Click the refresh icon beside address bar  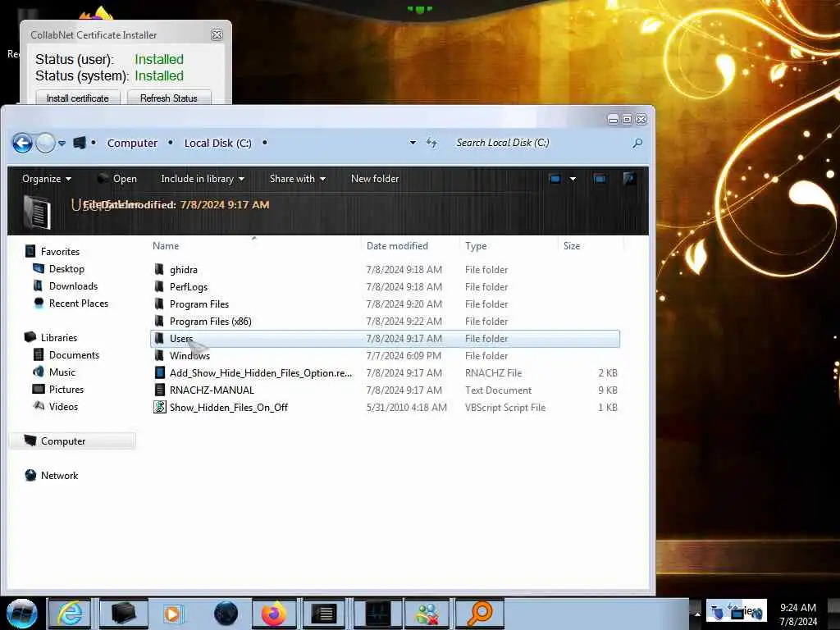pyautogui.click(x=431, y=143)
